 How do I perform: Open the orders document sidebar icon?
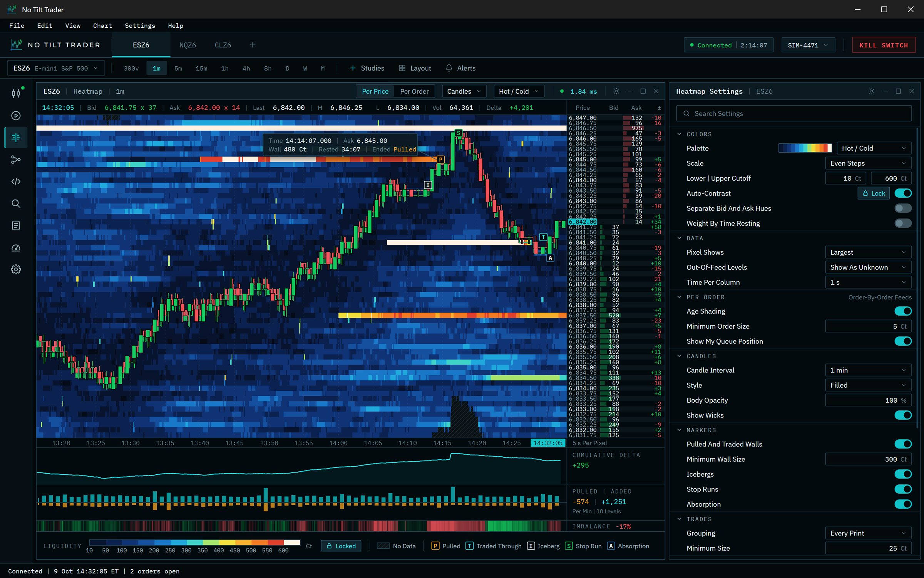[16, 225]
